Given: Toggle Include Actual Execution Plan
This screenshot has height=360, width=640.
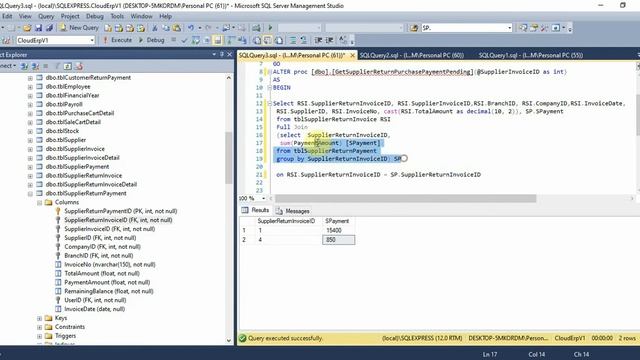Looking at the screenshot, I should coord(231,40).
